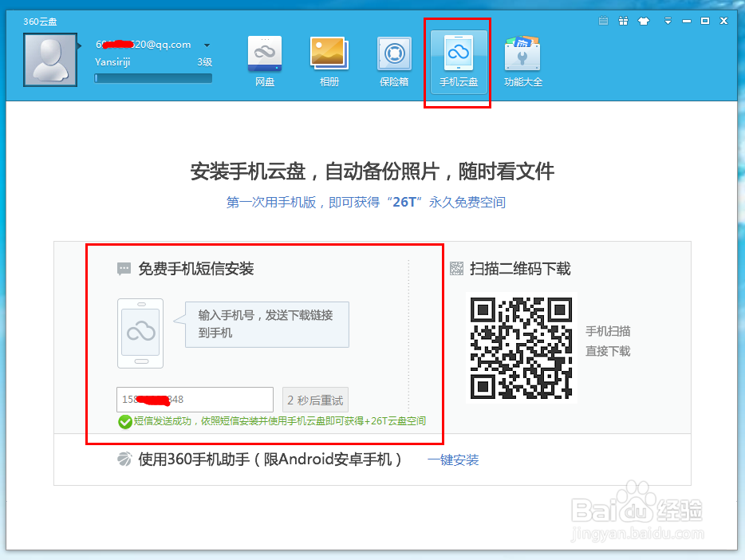Open the 保险箱 safe box section

coord(394,61)
